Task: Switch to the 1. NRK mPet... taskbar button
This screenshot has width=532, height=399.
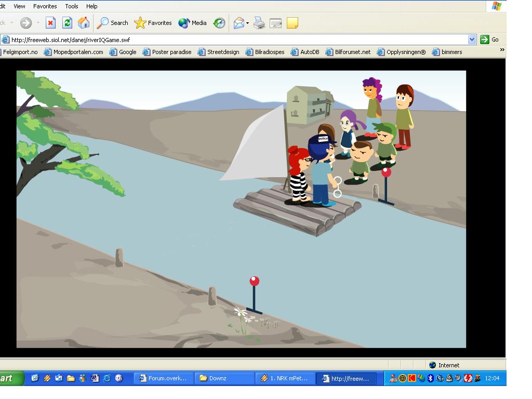Action: click(285, 378)
